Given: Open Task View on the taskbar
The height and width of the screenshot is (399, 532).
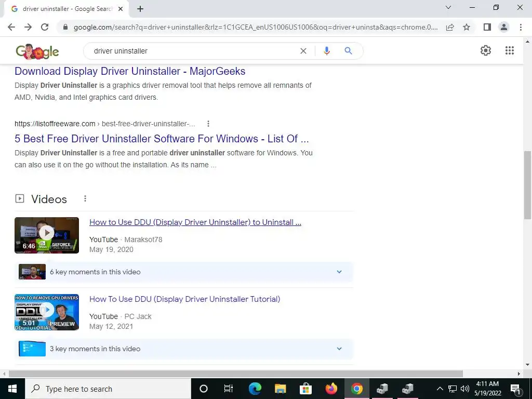Looking at the screenshot, I should [229, 389].
